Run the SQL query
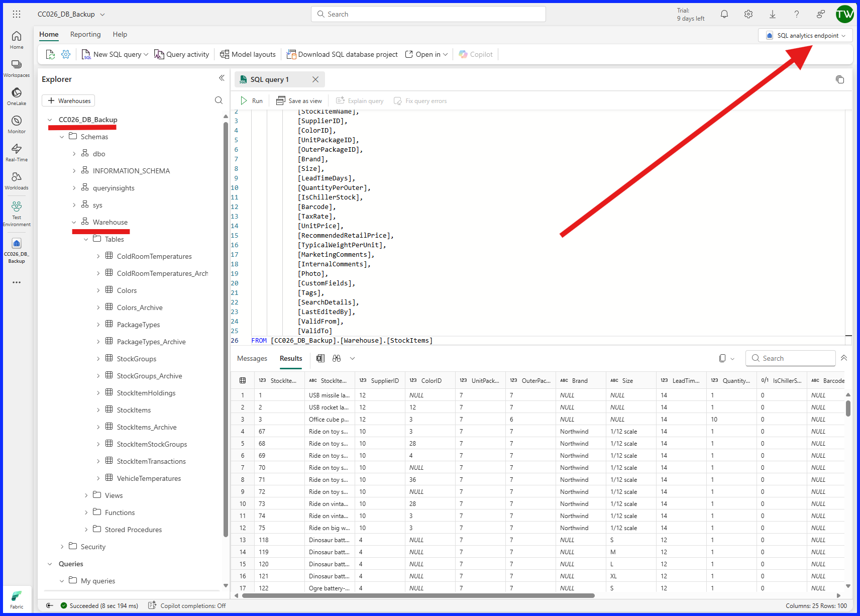 tap(251, 100)
